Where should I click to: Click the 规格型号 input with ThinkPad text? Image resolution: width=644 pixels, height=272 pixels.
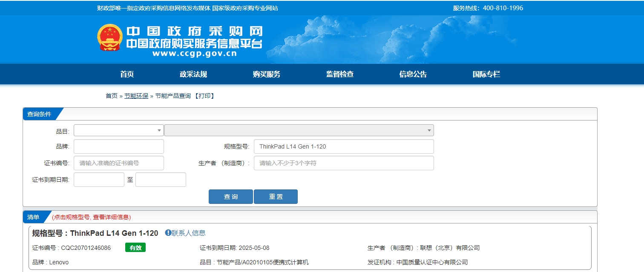pyautogui.click(x=344, y=146)
